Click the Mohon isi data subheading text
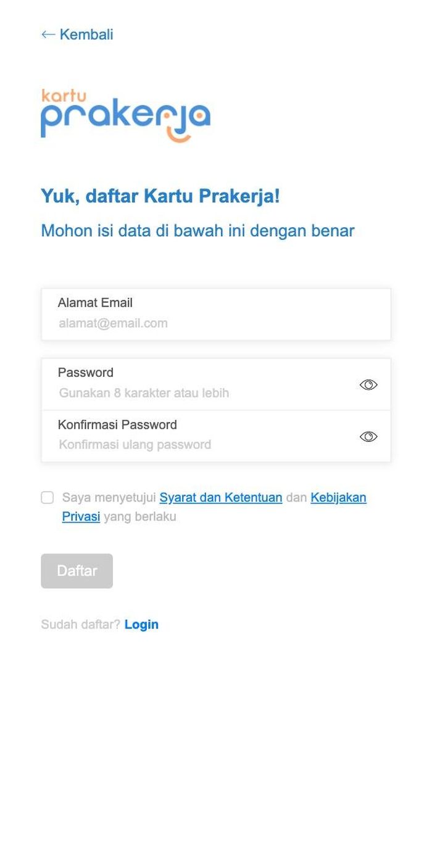This screenshot has width=432, height=868. click(x=197, y=231)
